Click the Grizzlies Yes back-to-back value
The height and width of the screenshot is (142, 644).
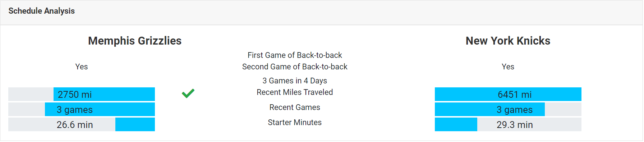[x=82, y=67]
